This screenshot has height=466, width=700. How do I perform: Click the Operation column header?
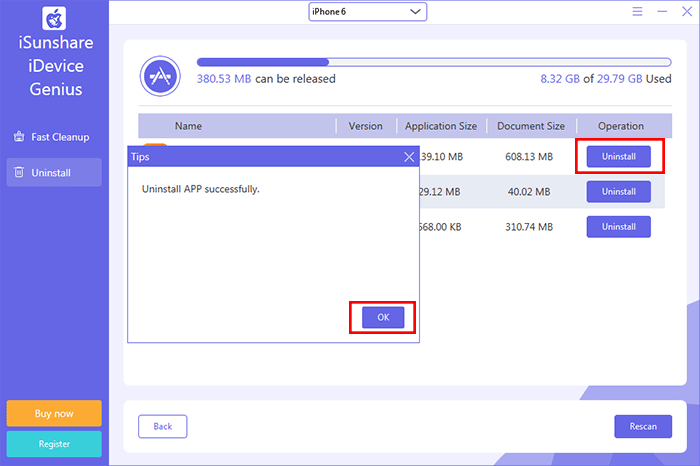(x=621, y=126)
